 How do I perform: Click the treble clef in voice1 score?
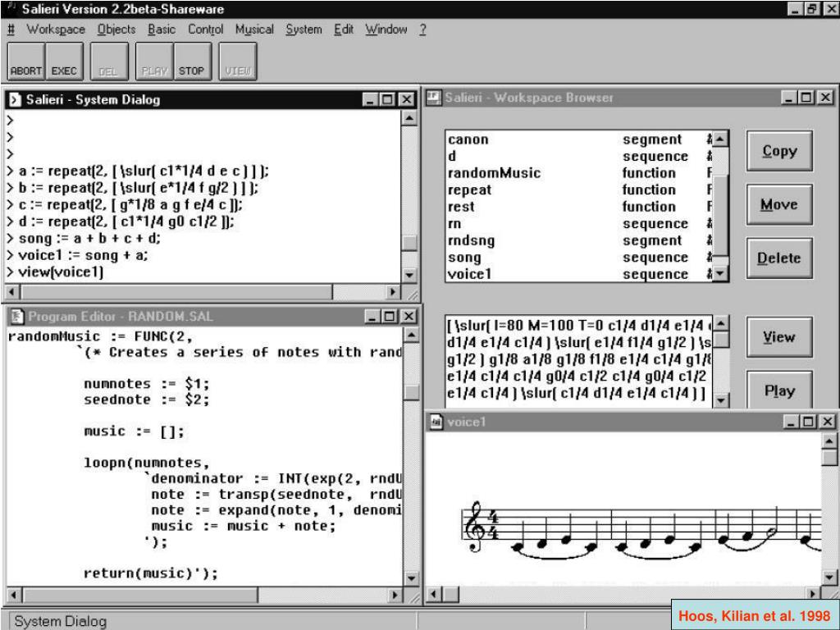coord(475,527)
